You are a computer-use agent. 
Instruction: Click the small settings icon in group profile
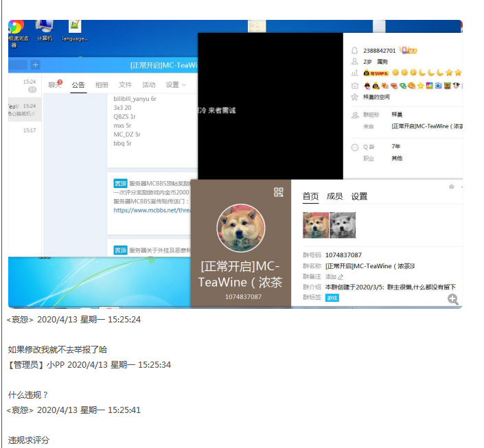pos(451,187)
